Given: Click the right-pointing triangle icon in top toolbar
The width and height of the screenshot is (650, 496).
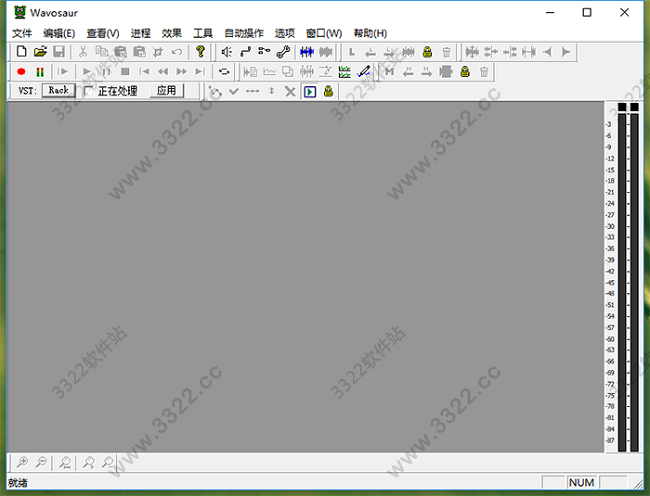Looking at the screenshot, I should tap(566, 52).
